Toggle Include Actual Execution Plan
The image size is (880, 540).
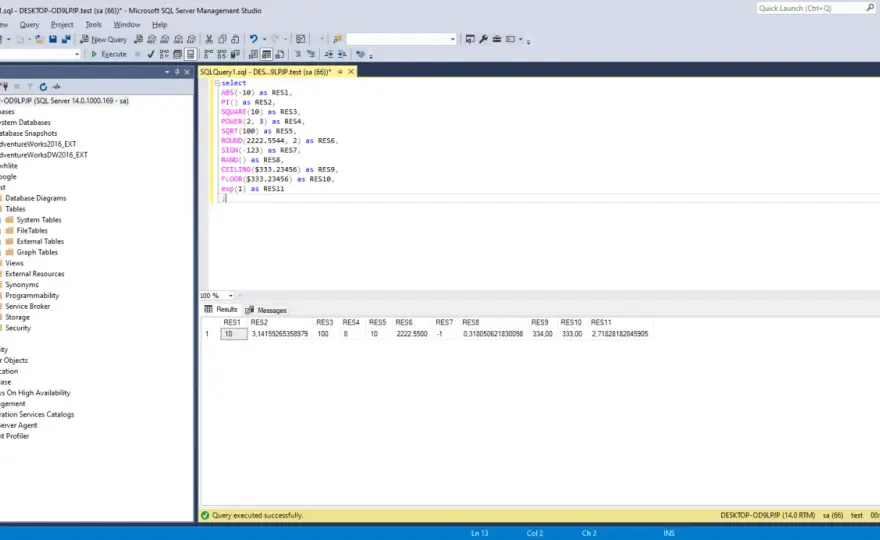[x=209, y=54]
